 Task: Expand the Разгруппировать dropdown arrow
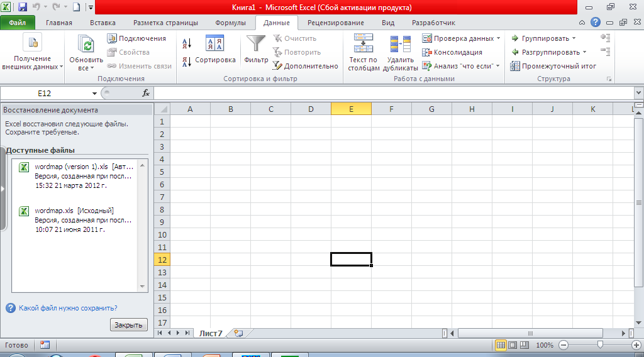tap(584, 52)
